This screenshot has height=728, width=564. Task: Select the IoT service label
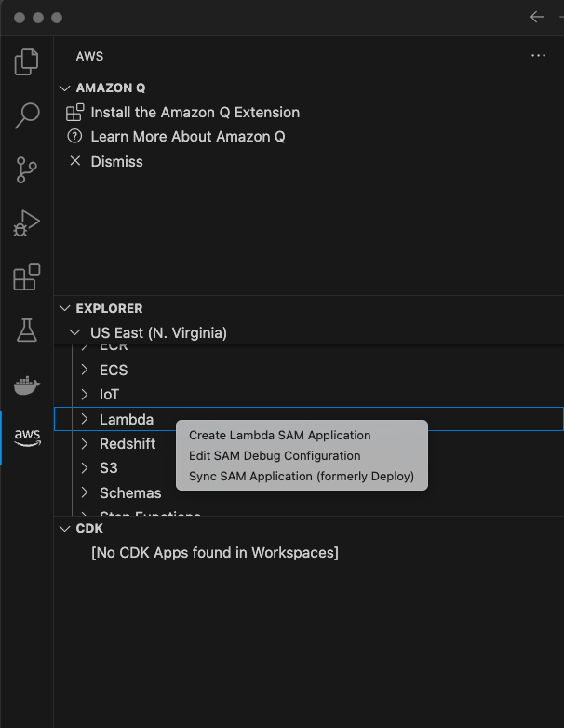109,395
